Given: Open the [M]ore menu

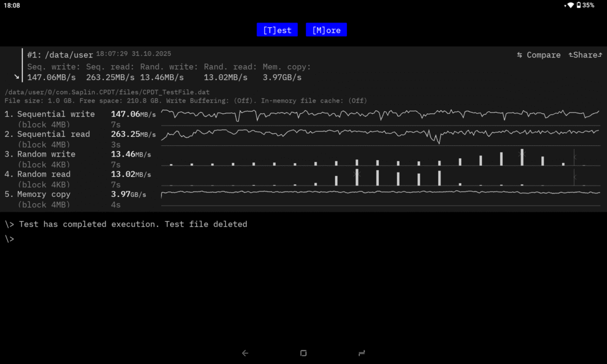Looking at the screenshot, I should 326,30.
